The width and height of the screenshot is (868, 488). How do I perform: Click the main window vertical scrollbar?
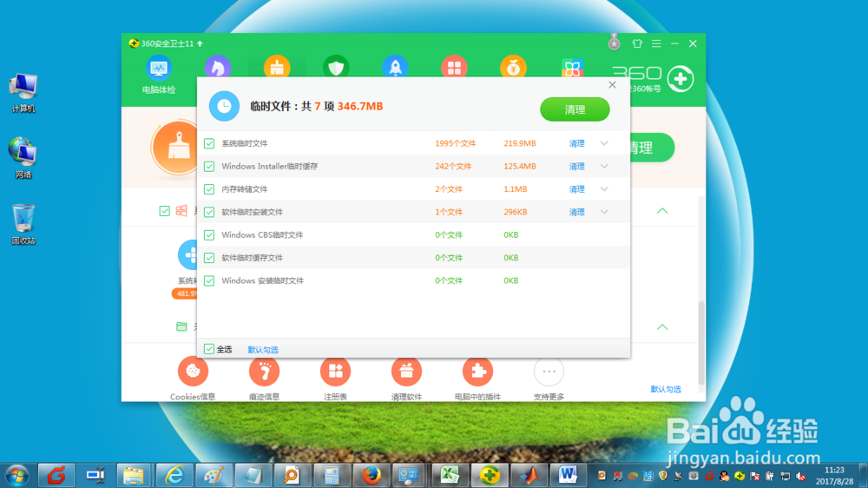(701, 343)
